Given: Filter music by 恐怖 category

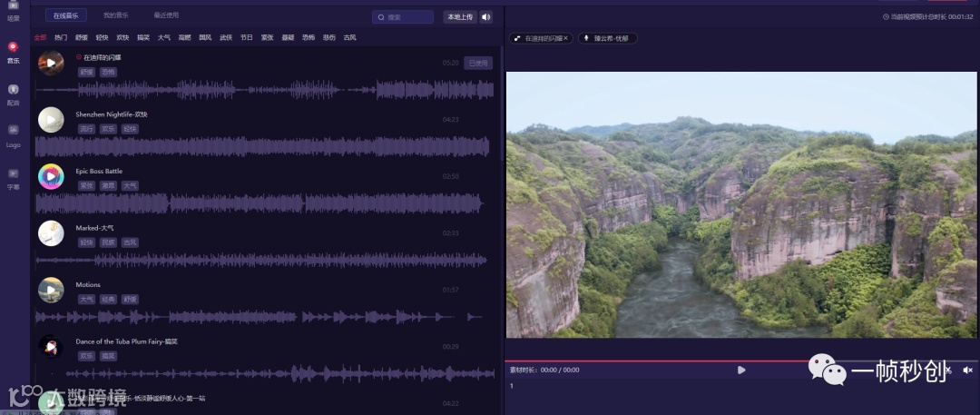Looking at the screenshot, I should [x=309, y=37].
